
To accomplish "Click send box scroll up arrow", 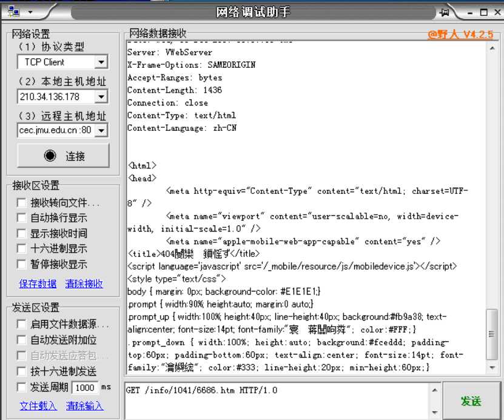I will 435,390.
